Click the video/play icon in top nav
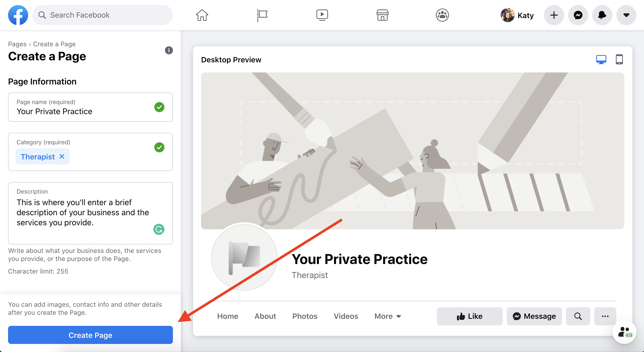Screen dimensions: 644x352 322,15
